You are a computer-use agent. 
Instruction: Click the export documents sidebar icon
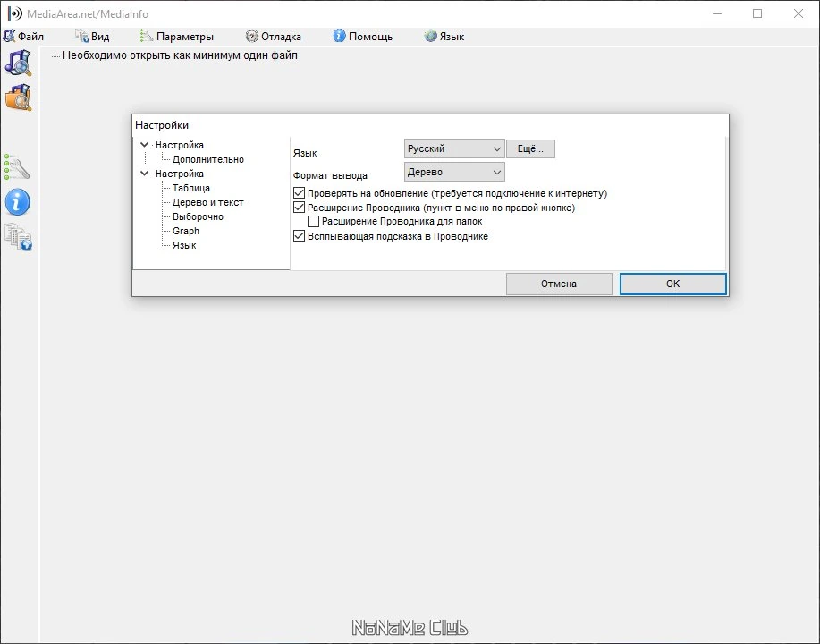tap(18, 237)
